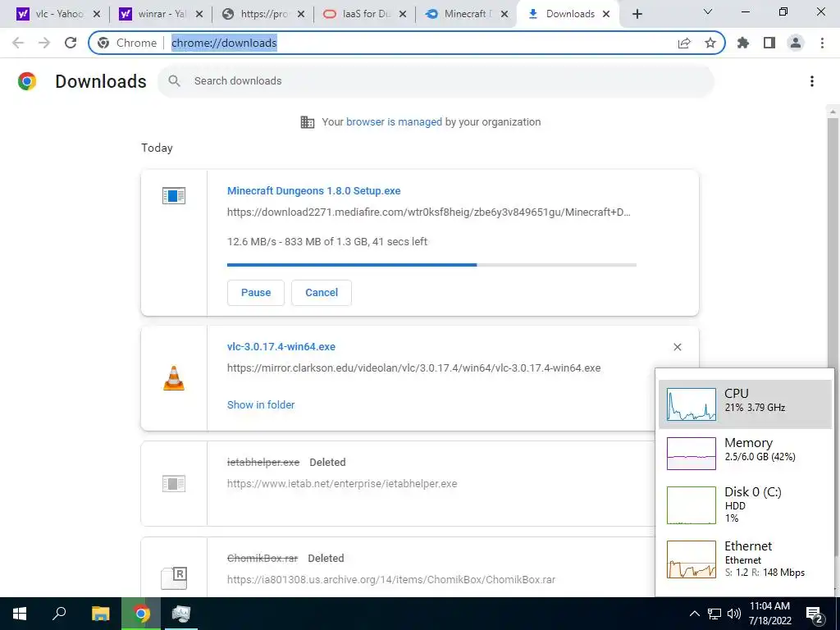This screenshot has height=630, width=840.
Task: Click the volume speaker tray icon
Action: [734, 614]
